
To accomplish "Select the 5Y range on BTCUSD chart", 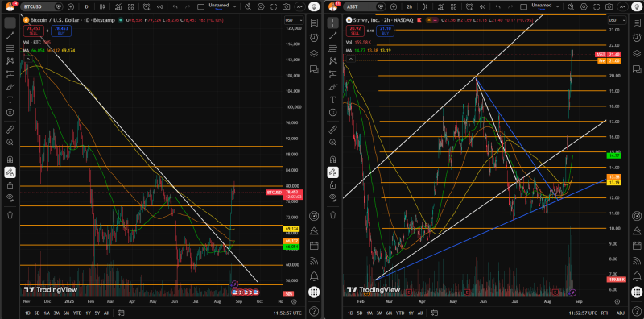I will pyautogui.click(x=97, y=313).
